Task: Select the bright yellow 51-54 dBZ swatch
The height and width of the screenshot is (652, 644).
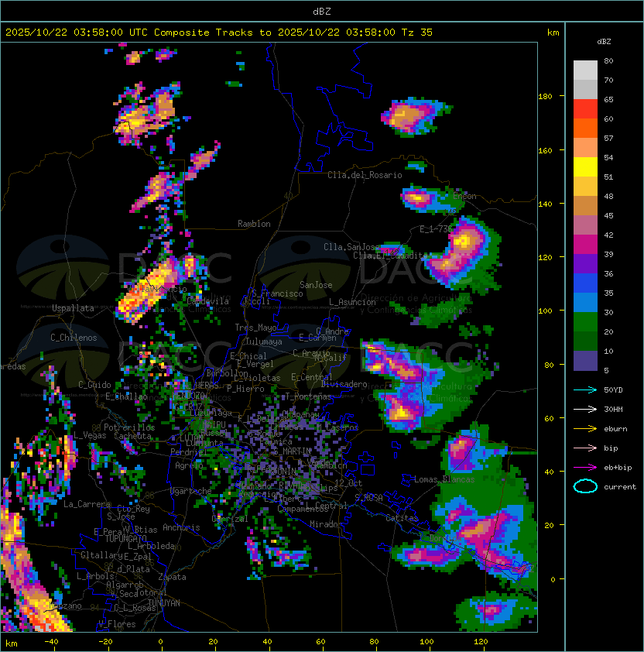Action: 585,167
